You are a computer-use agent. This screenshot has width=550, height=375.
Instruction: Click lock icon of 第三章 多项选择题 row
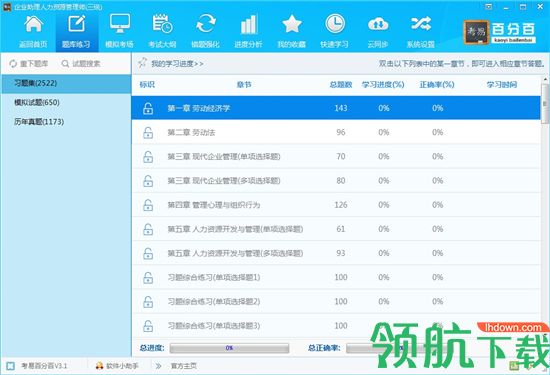(x=148, y=181)
